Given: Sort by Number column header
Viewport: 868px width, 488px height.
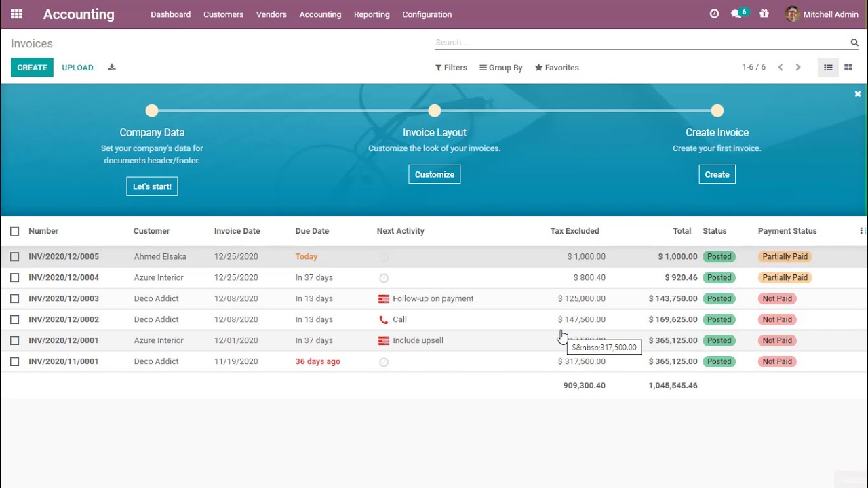Looking at the screenshot, I should pyautogui.click(x=43, y=231).
